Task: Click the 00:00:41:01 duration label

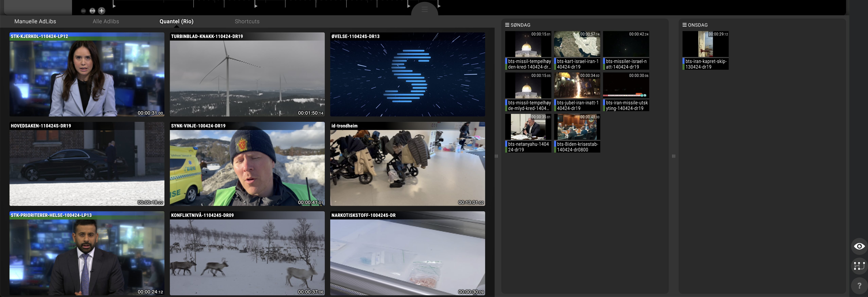Action: 310,202
